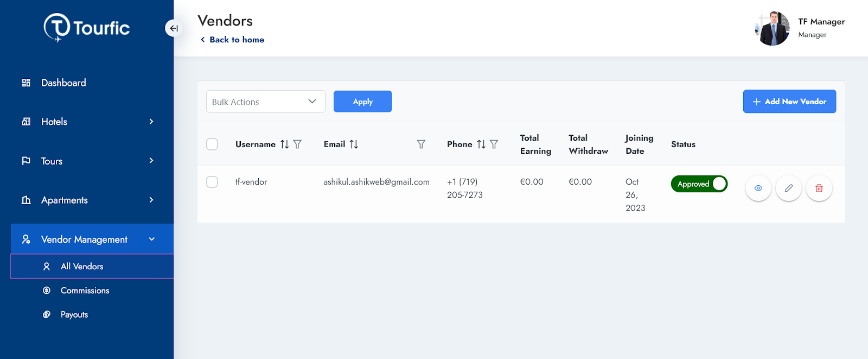Open the Bulk Actions dropdown

265,102
